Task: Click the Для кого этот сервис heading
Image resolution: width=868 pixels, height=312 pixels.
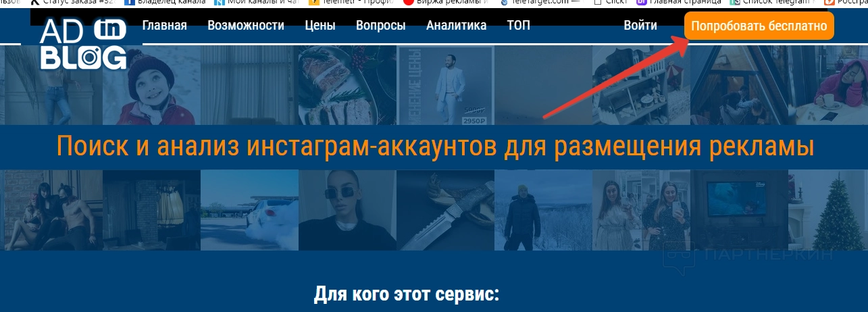Action: (406, 294)
